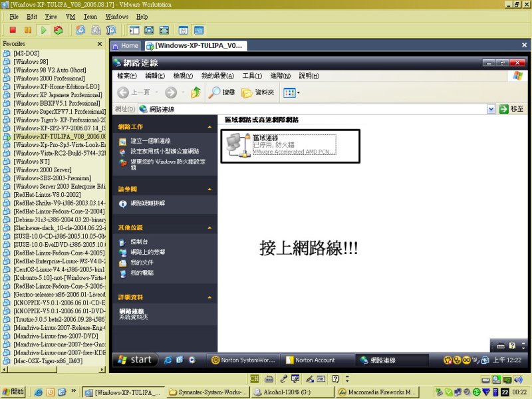
Task: Open Search (搜尋) in the guest toolbar
Action: (x=222, y=92)
